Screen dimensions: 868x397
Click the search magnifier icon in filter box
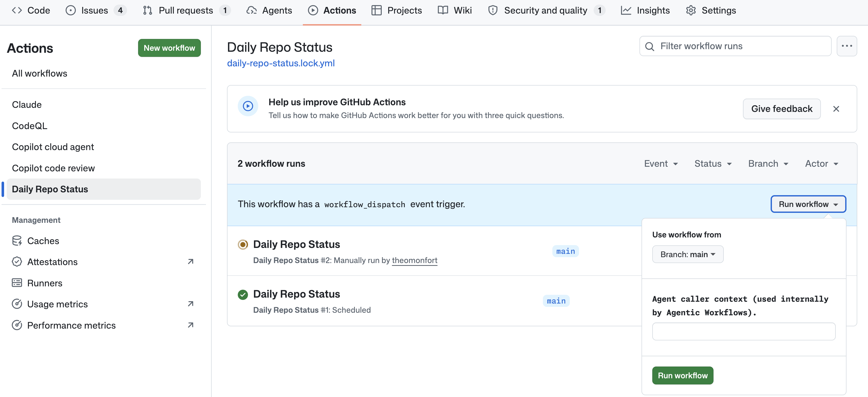[650, 46]
